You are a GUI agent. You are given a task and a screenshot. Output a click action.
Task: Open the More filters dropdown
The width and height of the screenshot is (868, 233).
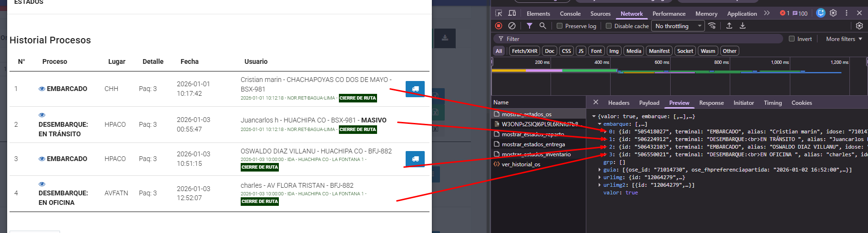click(844, 39)
